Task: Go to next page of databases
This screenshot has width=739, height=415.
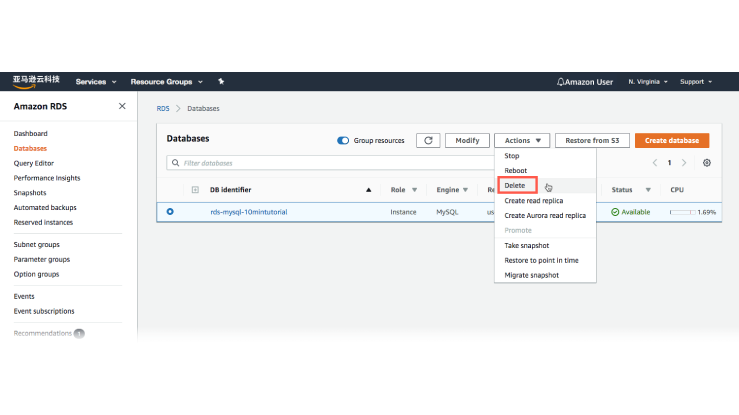Action: (684, 162)
